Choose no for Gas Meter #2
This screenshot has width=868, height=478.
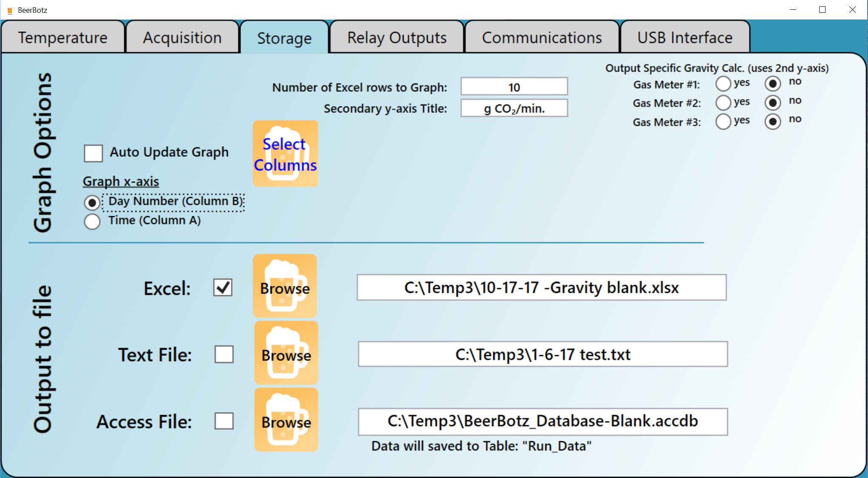point(772,102)
